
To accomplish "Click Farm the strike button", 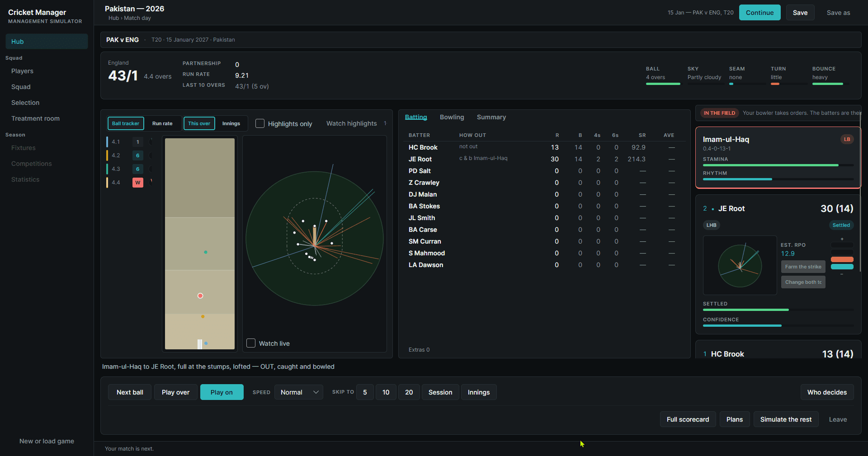I will tap(803, 267).
